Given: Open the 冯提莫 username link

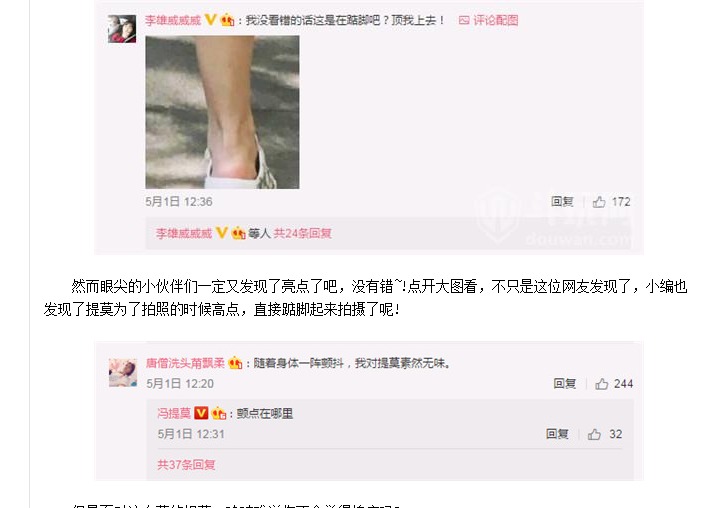Looking at the screenshot, I should [x=174, y=413].
